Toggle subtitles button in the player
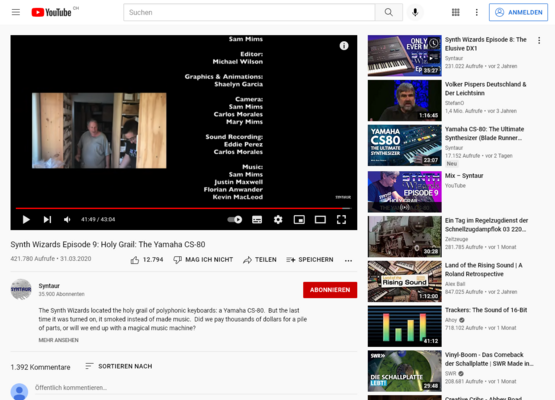 (257, 219)
